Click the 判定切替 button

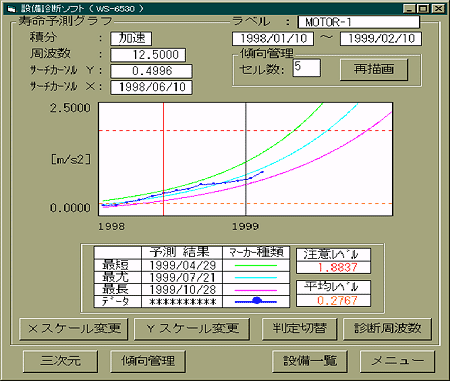point(300,329)
